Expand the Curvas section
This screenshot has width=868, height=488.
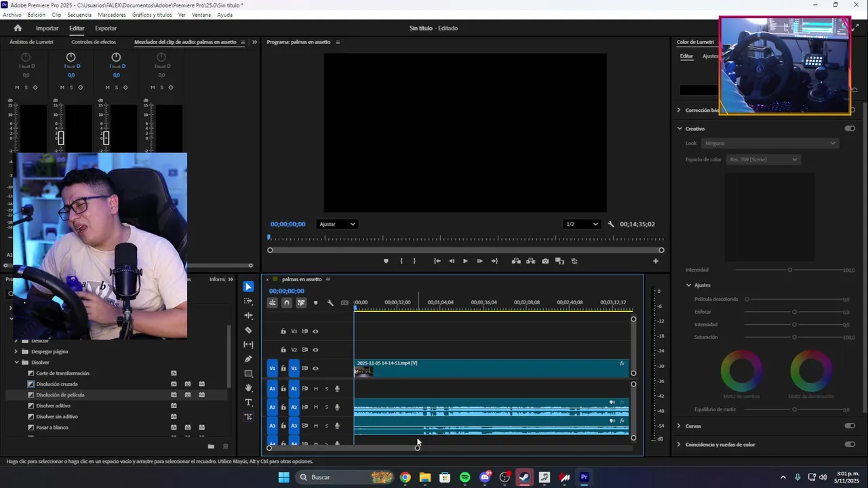pyautogui.click(x=679, y=426)
